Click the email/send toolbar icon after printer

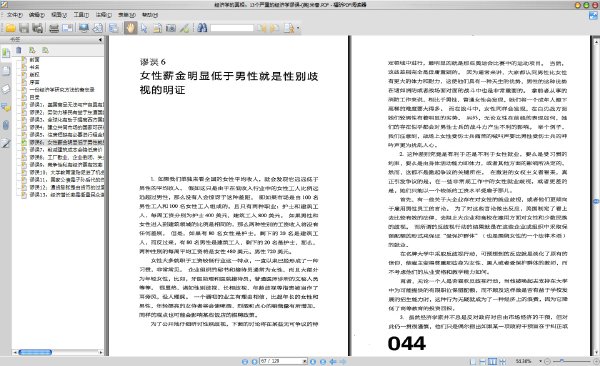click(x=67, y=28)
